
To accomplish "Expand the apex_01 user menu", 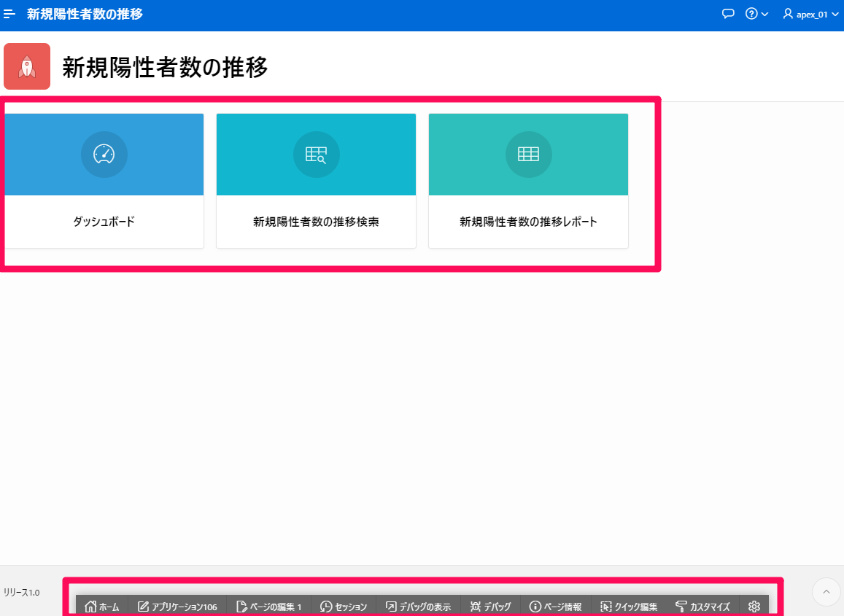I will pos(810,14).
